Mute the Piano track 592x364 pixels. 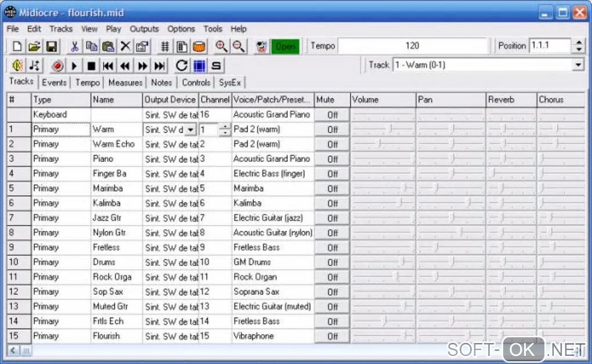pos(332,159)
